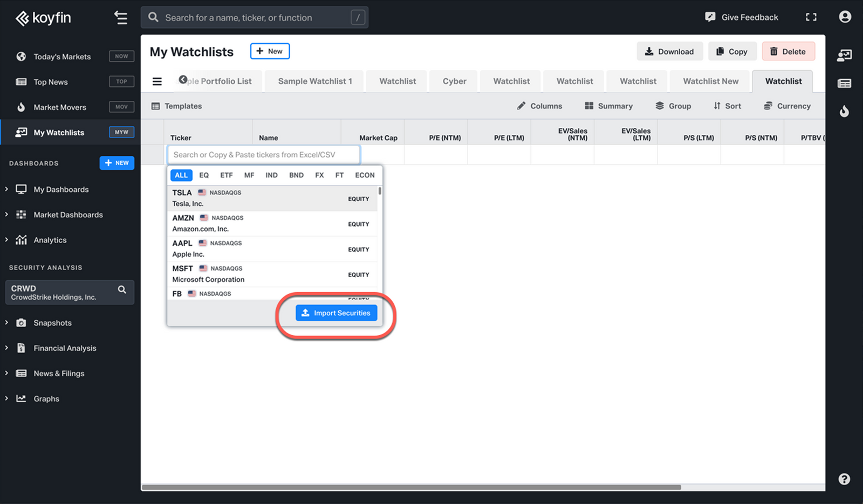Download the current watchlist
Viewport: 863px width, 504px height.
(x=669, y=51)
